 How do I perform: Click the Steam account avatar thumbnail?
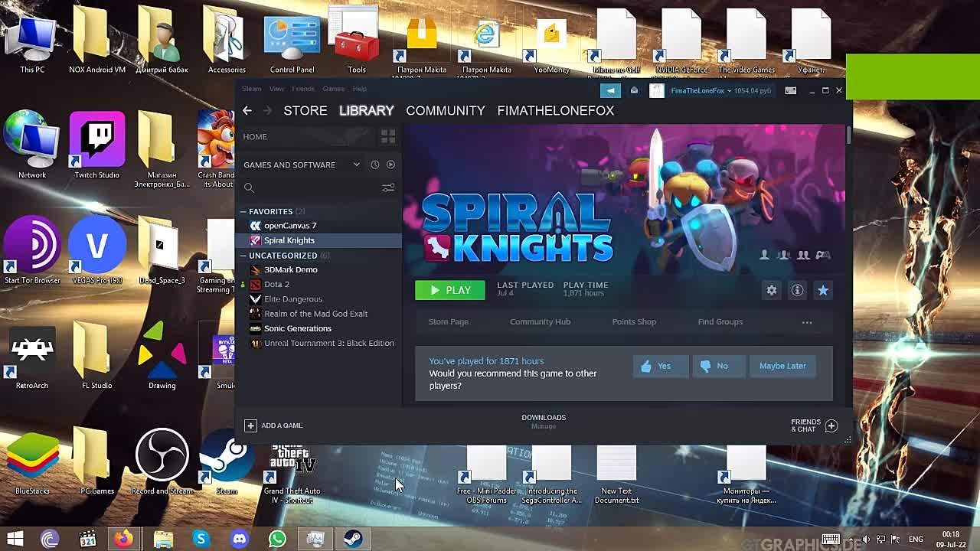coord(656,90)
